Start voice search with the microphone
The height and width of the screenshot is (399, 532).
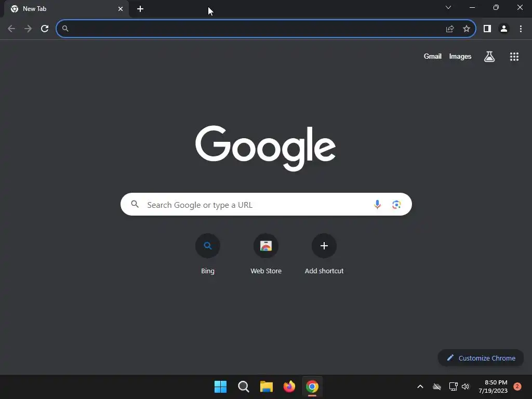[377, 204]
